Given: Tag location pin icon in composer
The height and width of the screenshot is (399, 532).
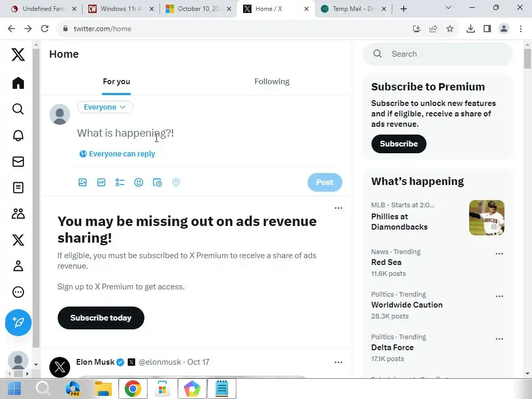Looking at the screenshot, I should (x=176, y=182).
